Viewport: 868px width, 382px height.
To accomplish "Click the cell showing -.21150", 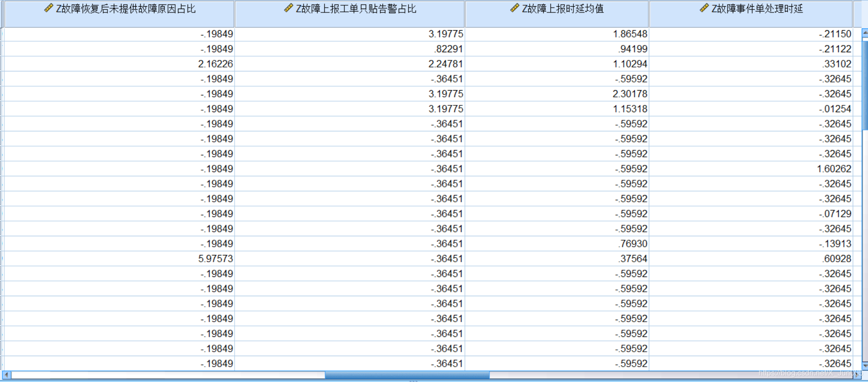I will coord(751,34).
